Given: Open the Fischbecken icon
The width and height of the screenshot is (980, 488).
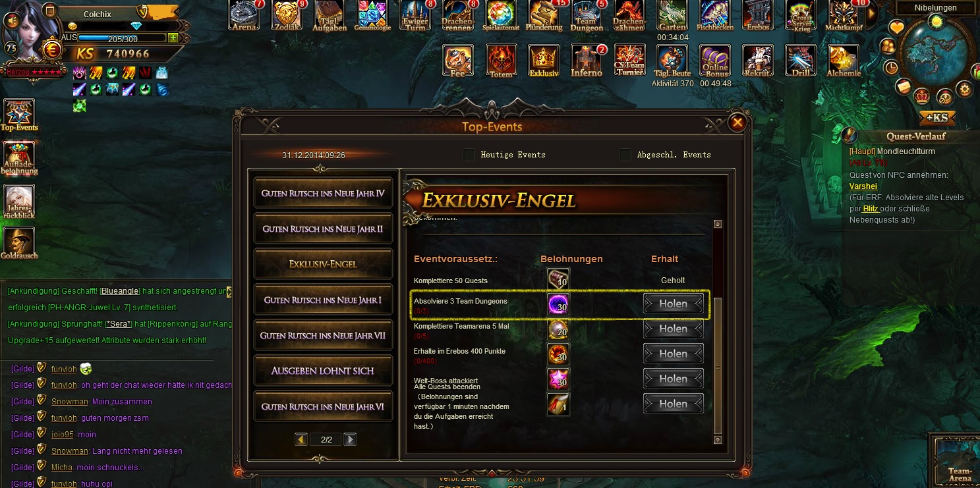Looking at the screenshot, I should pos(715,15).
